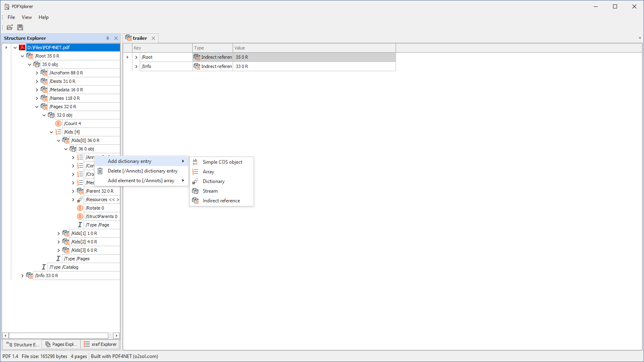
Task: Select Dictionary from the Add dictionary entry submenu
Action: tap(213, 181)
